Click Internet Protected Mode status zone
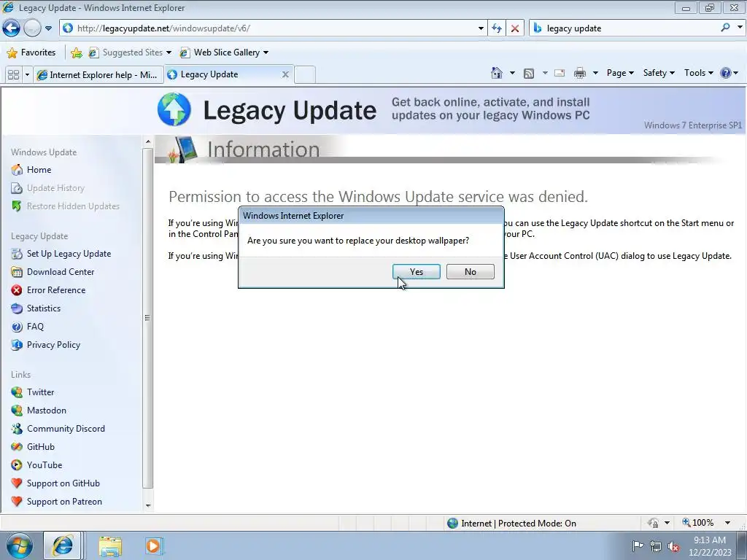747x560 pixels. [511, 524]
